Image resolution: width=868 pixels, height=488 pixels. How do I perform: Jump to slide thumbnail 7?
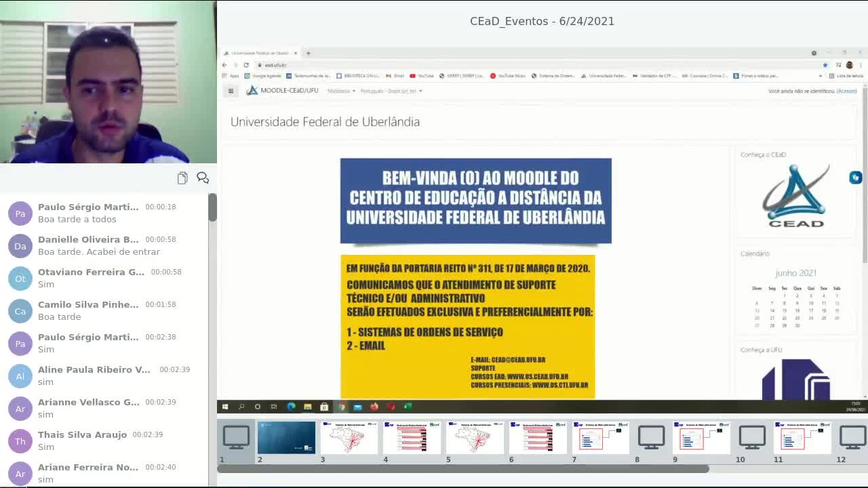[x=600, y=438]
